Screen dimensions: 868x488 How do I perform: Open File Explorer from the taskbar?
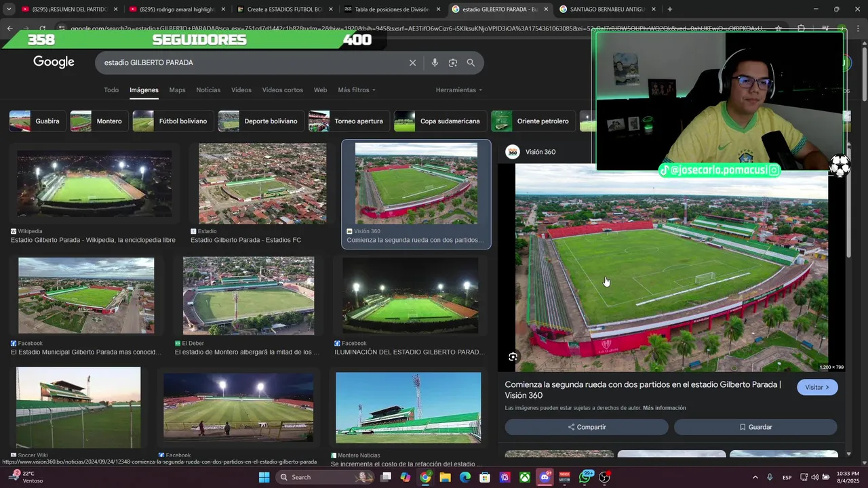[445, 477]
